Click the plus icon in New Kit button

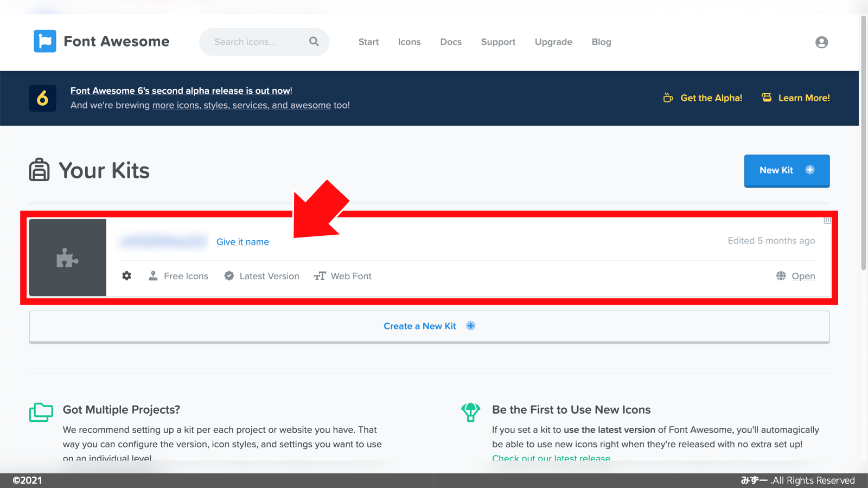pos(810,170)
